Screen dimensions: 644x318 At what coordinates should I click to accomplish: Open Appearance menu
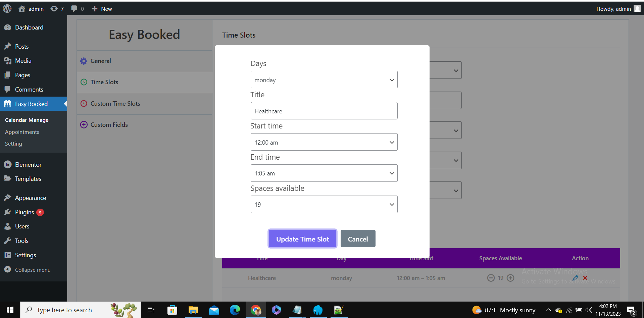pos(34,198)
